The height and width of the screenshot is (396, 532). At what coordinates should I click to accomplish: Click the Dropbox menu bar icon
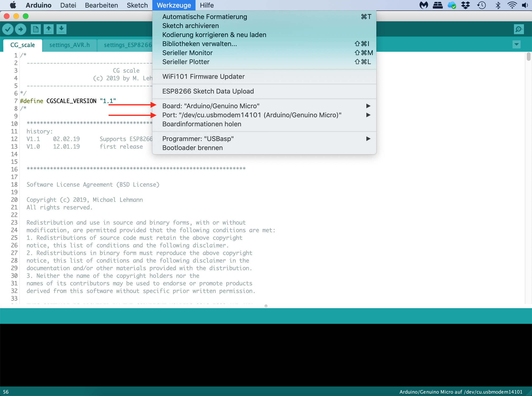click(x=465, y=5)
